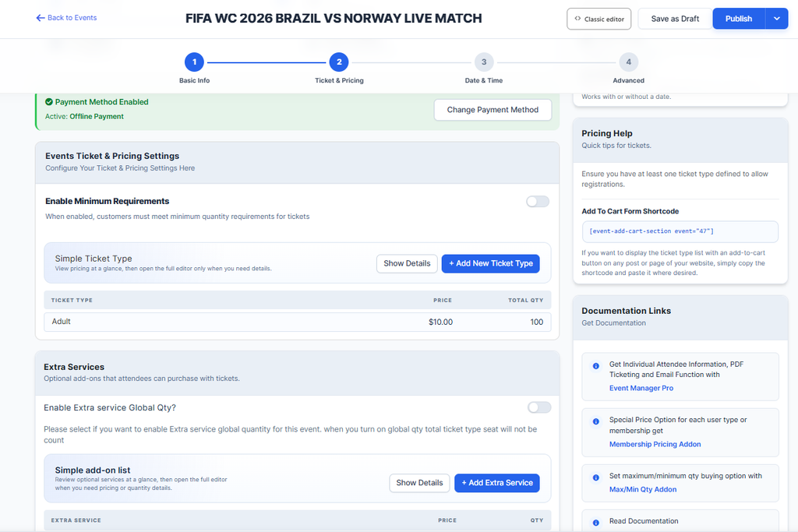798x532 pixels.
Task: Click the 100 total qty value
Action: point(536,322)
